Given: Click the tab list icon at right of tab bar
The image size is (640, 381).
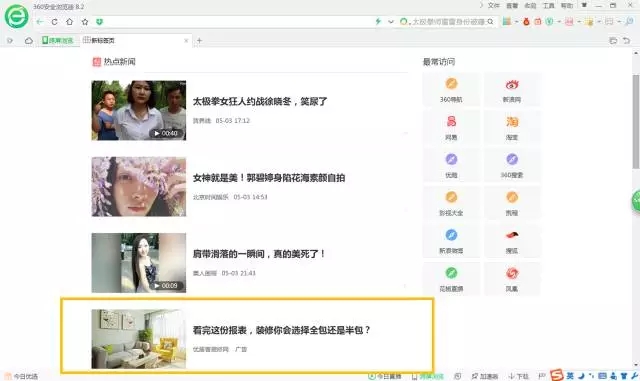Looking at the screenshot, I should pyautogui.click(x=613, y=40).
